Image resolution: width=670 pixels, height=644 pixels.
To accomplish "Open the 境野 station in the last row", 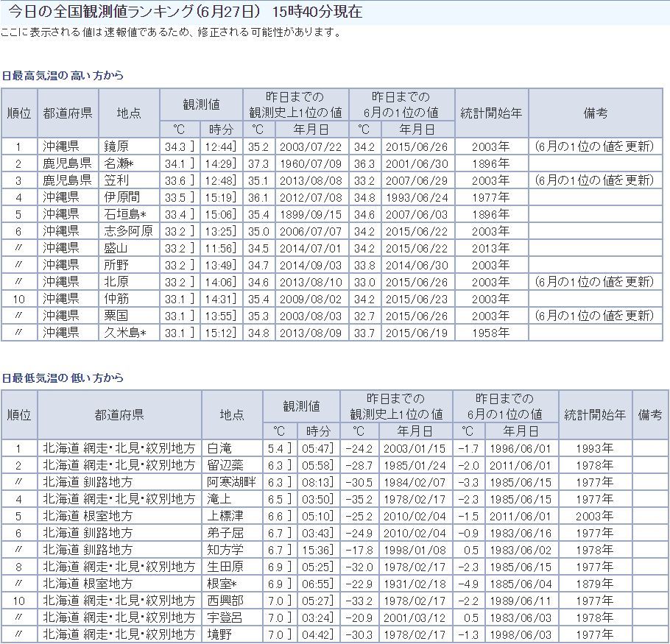I will (220, 634).
